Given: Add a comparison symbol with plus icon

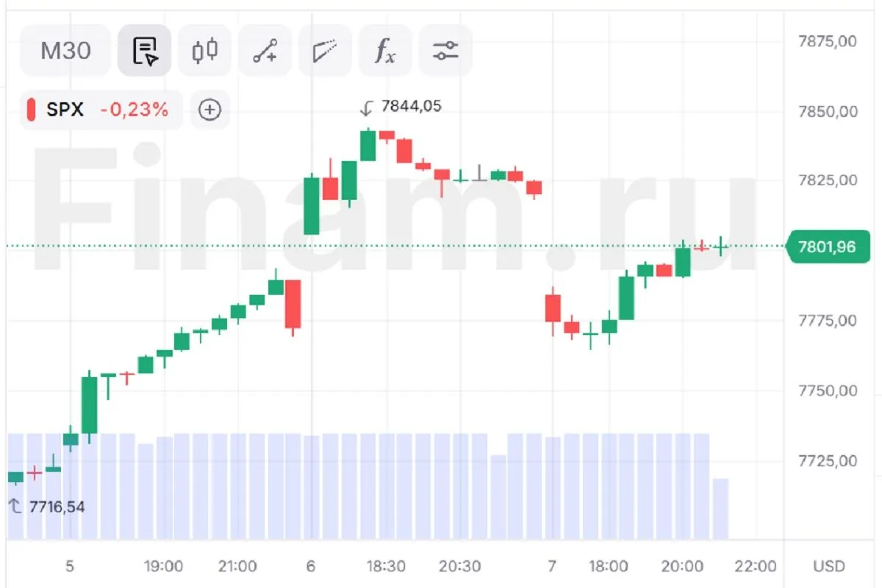Looking at the screenshot, I should [x=210, y=110].
